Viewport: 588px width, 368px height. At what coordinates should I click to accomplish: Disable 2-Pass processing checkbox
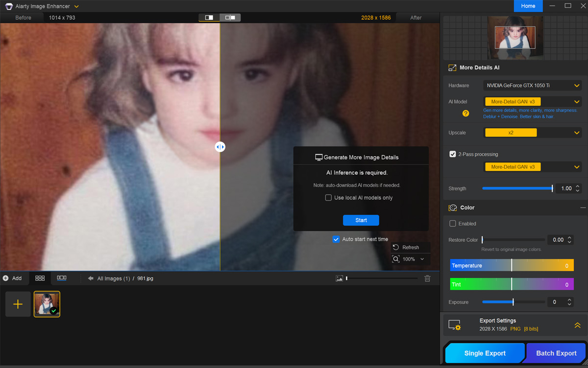[x=453, y=154]
